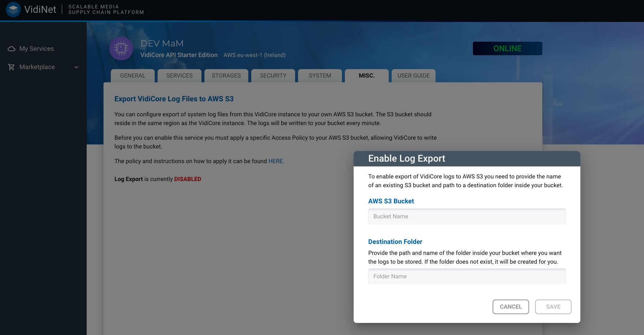Click the My Services cloud icon

pos(11,49)
